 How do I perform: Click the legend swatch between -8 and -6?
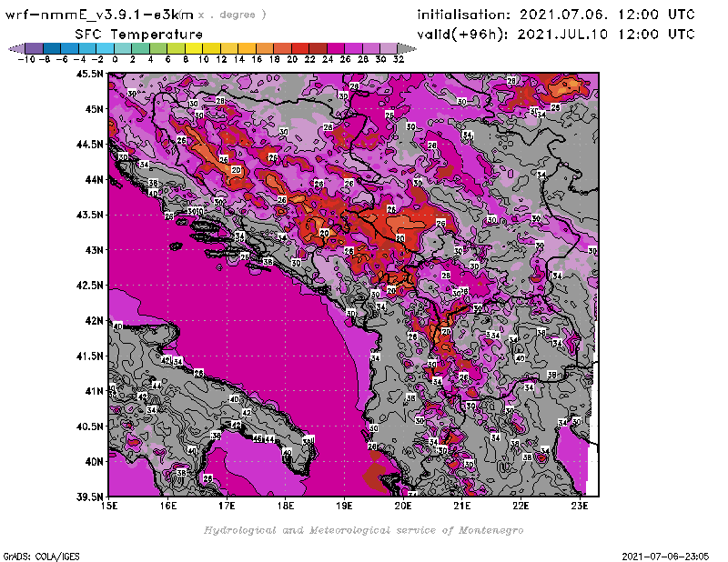coord(52,48)
